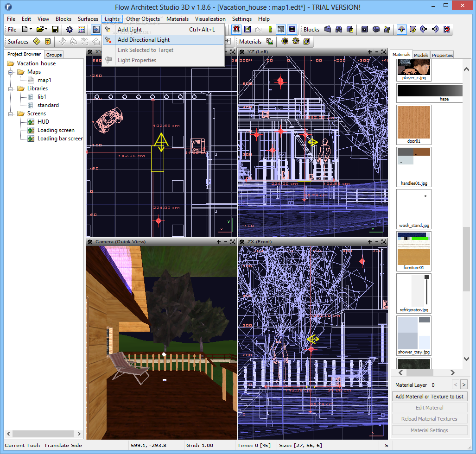Select the rotate texture icon in Materials toolbar

tap(296, 41)
